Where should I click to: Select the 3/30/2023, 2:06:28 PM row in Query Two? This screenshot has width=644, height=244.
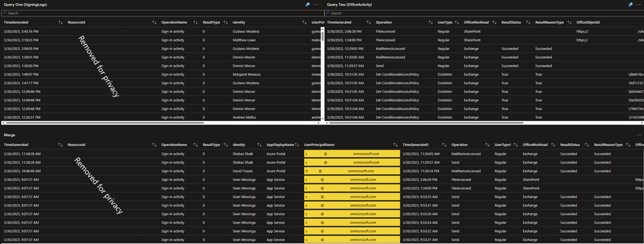click(484, 31)
